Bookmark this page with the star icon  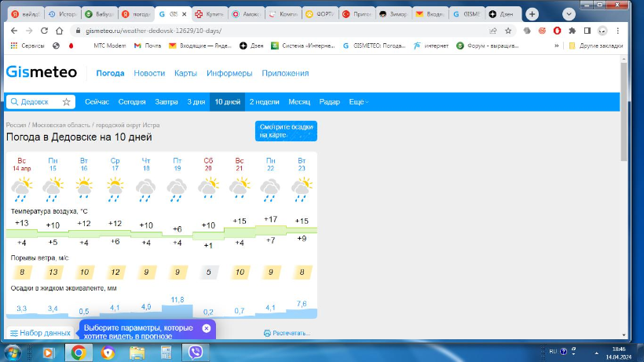[508, 31]
